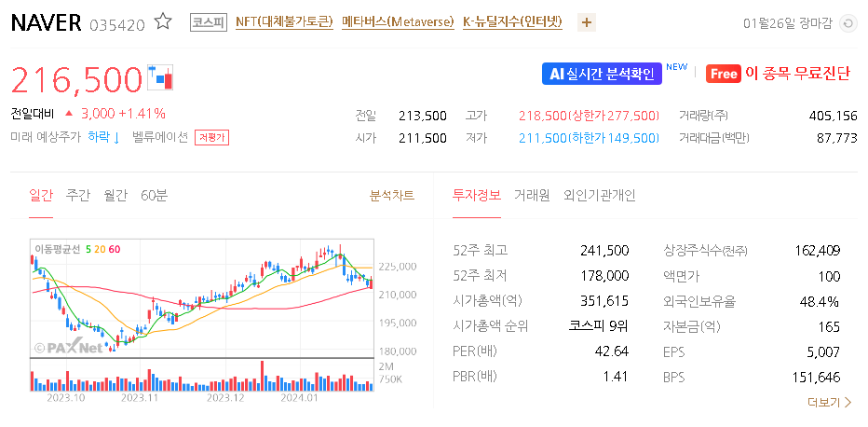Image resolution: width=868 pixels, height=427 pixels.
Task: Click the NAVER stock name heading
Action: coord(46,22)
